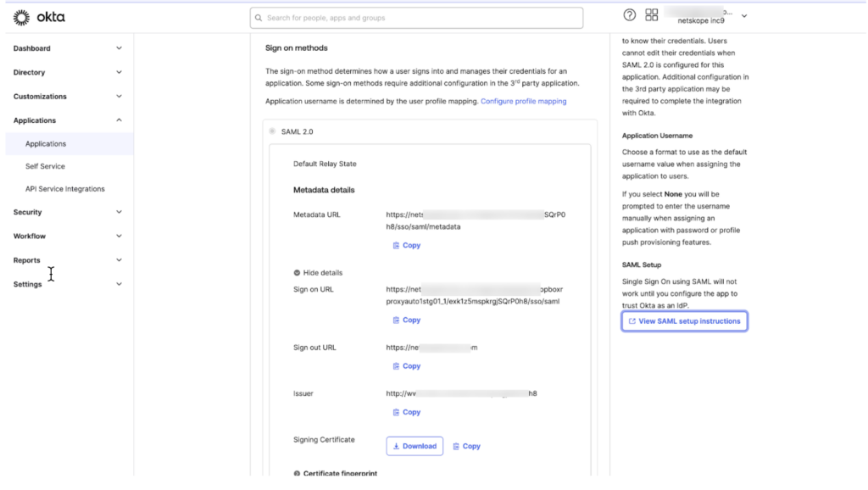This screenshot has height=490, width=868.
Task: Select the SAML 2.0 radio button
Action: 272,131
